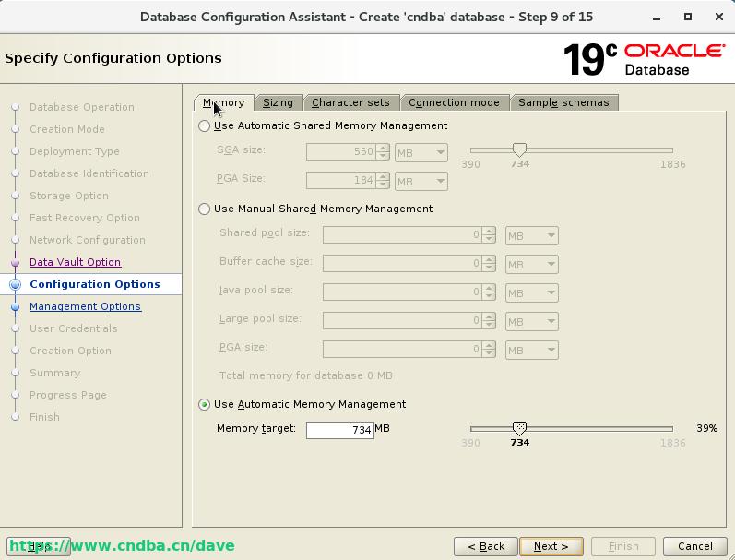
Task: Select Use Manual Shared Memory Management
Action: [x=205, y=209]
